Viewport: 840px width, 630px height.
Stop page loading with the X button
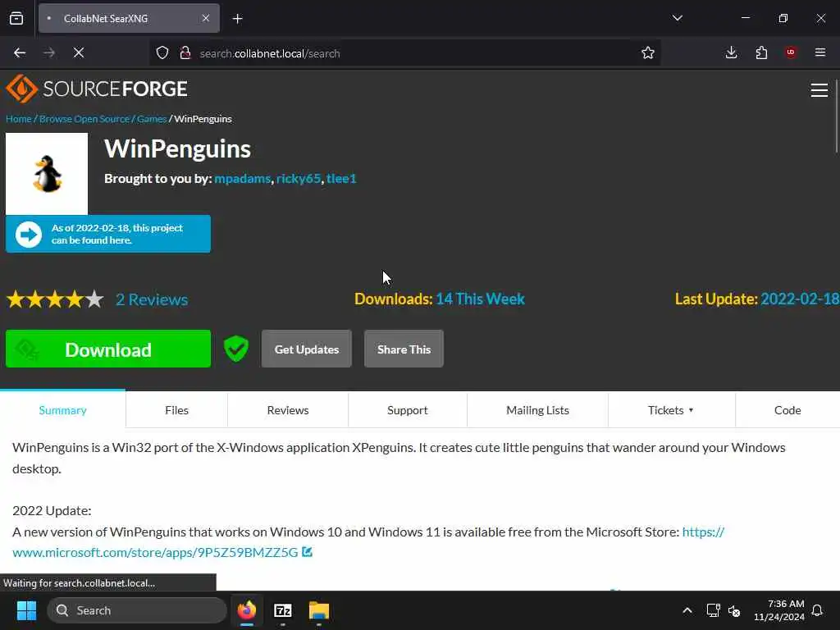79,52
